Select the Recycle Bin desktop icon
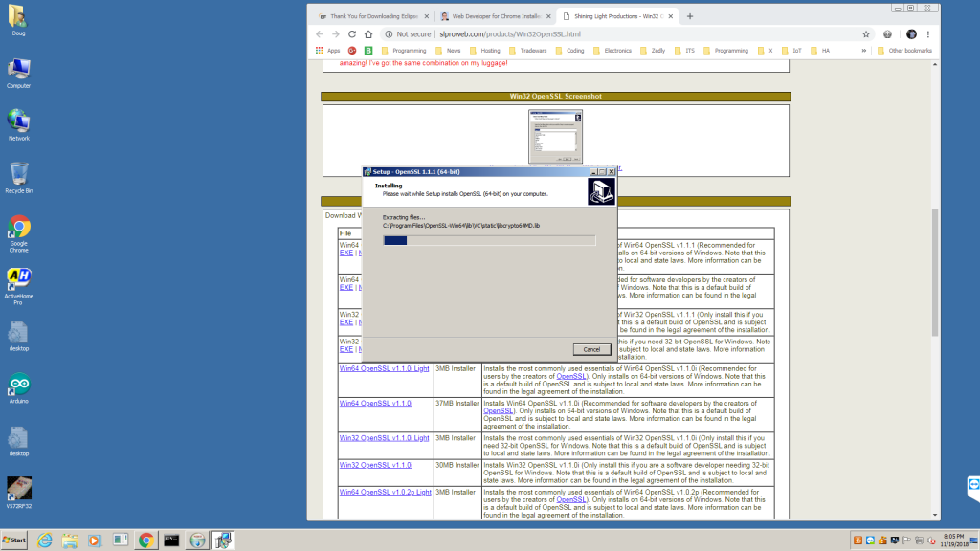 tap(19, 178)
